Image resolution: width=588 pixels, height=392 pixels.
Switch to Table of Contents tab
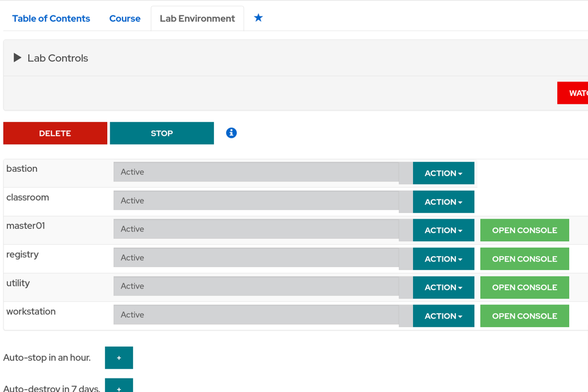pyautogui.click(x=51, y=18)
